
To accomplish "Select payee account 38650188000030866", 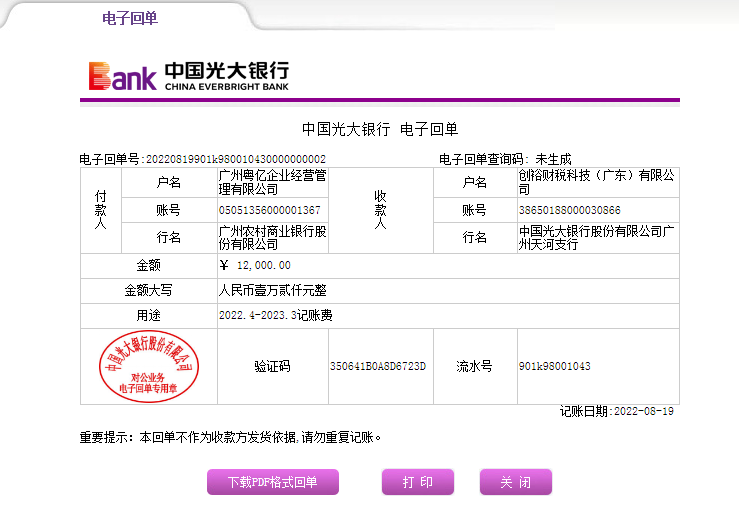I will pyautogui.click(x=569, y=210).
